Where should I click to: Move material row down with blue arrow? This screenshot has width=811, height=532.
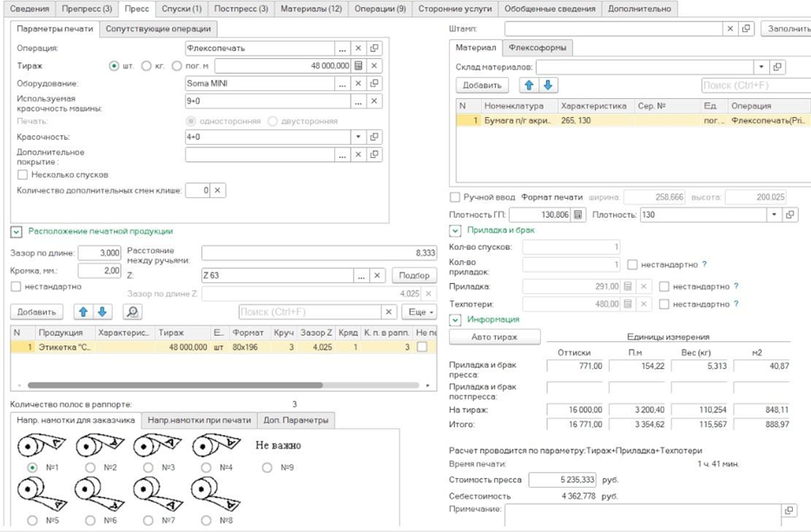click(548, 85)
